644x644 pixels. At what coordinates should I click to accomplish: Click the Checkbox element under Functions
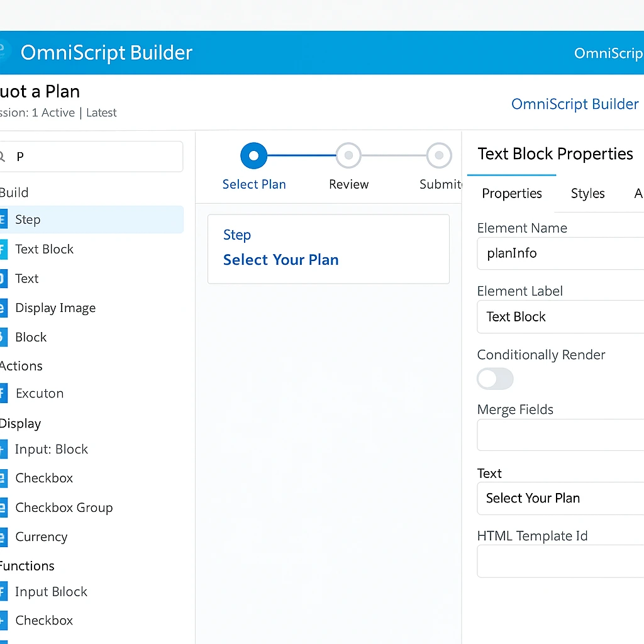click(4, 620)
